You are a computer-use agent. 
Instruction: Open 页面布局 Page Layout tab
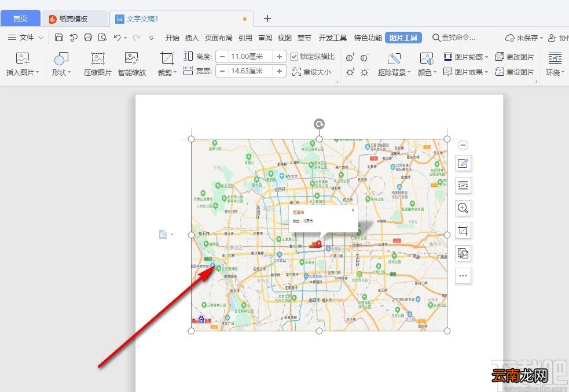point(218,38)
